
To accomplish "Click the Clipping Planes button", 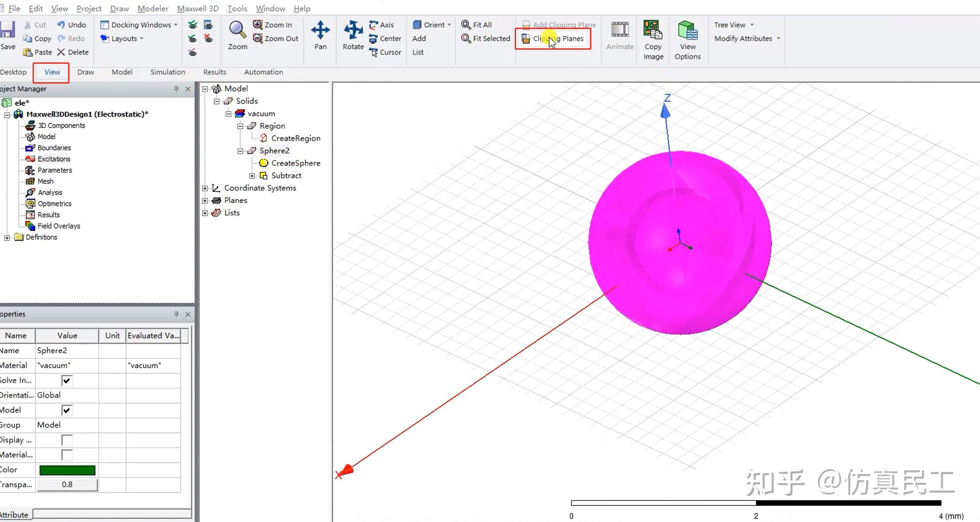I will pyautogui.click(x=553, y=38).
